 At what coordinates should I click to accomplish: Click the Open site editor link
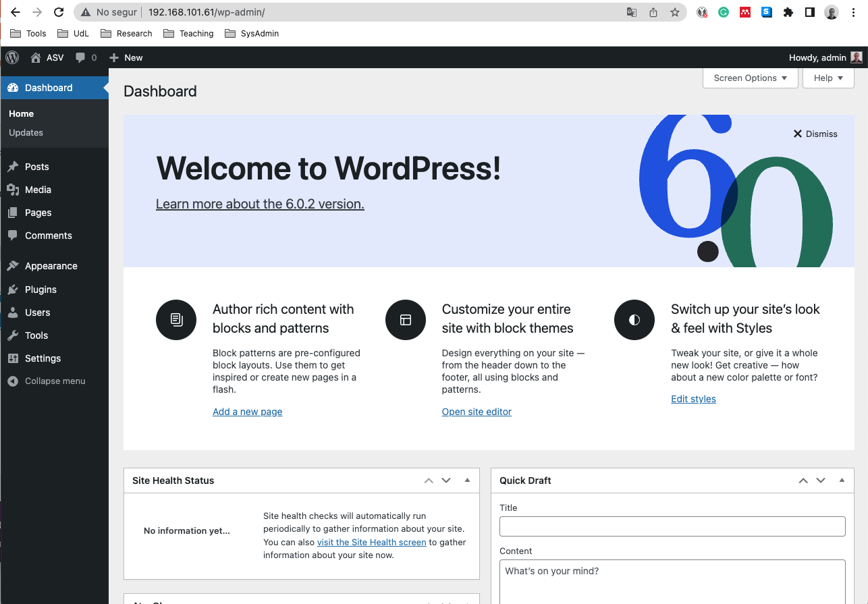(x=477, y=412)
